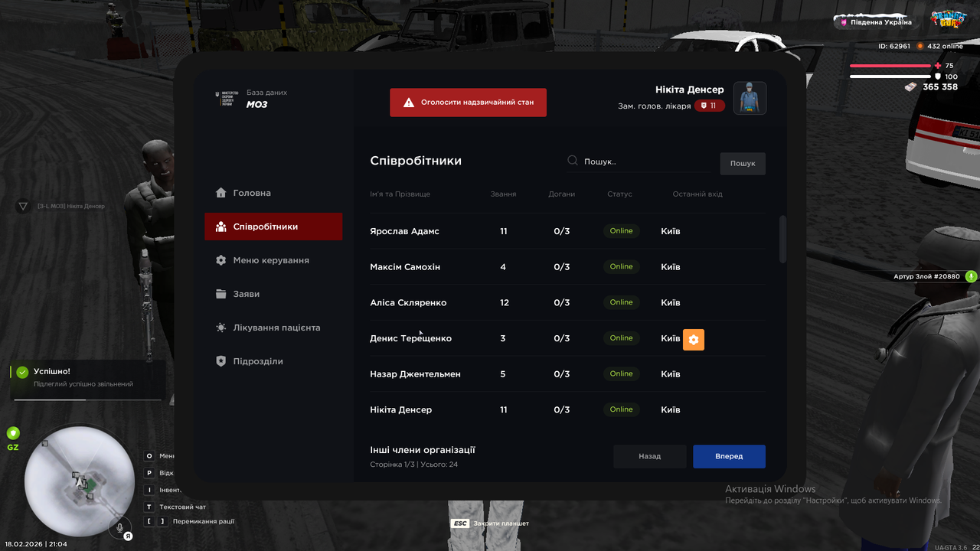Select the Співробітники menu item
The width and height of the screenshot is (980, 551).
tap(273, 227)
